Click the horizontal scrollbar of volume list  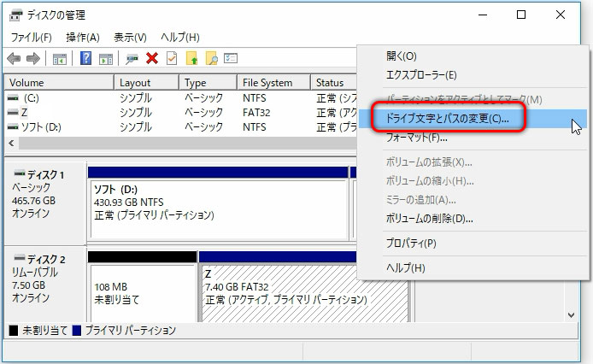188,143
